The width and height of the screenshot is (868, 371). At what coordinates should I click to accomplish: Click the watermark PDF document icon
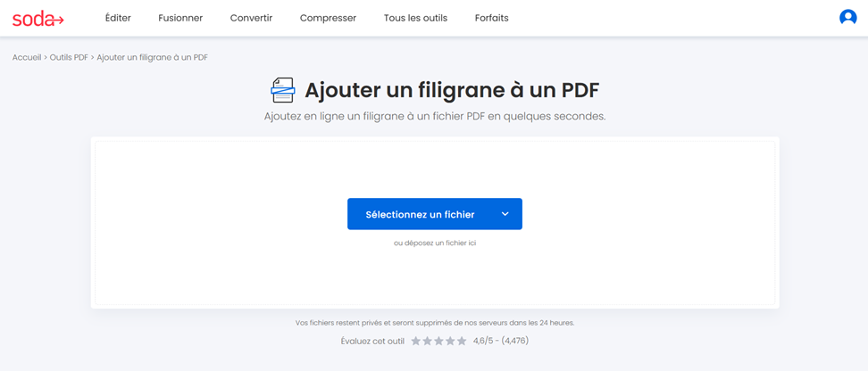click(282, 90)
